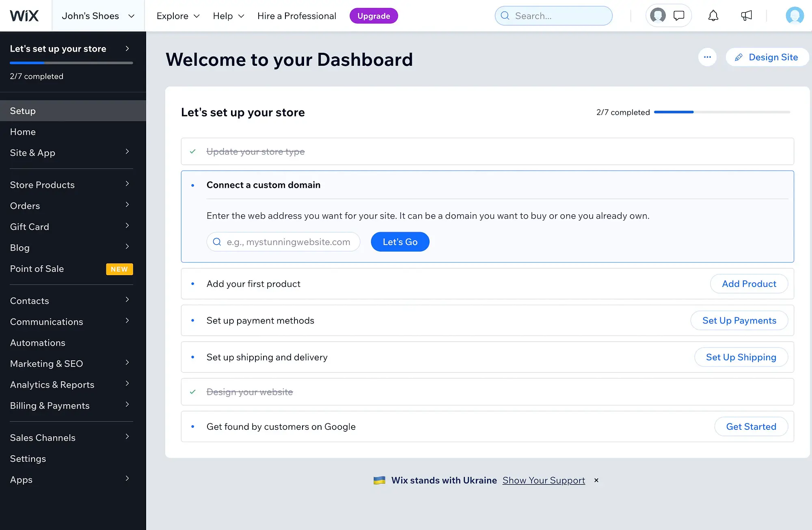Click the megaphone announcements icon
This screenshot has width=812, height=530.
pos(746,15)
